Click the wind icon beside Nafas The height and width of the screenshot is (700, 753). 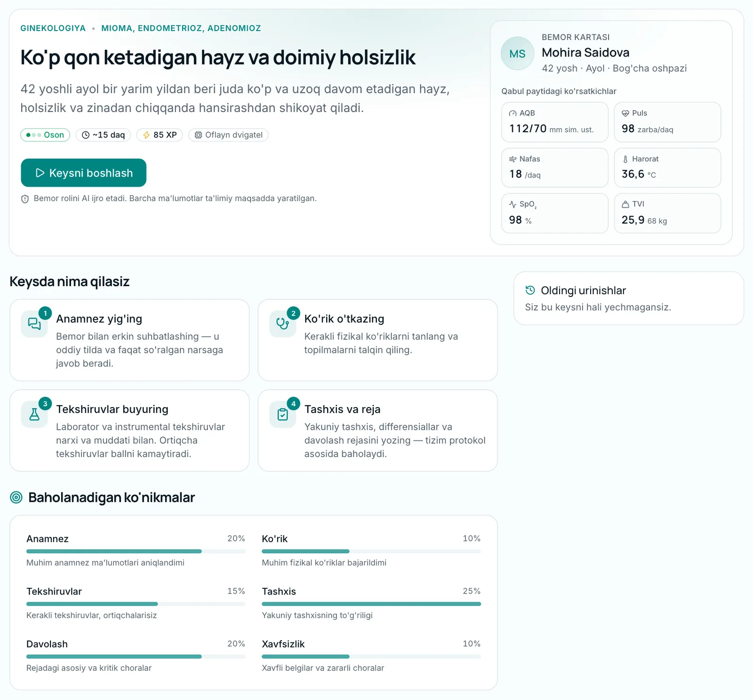[x=513, y=159]
